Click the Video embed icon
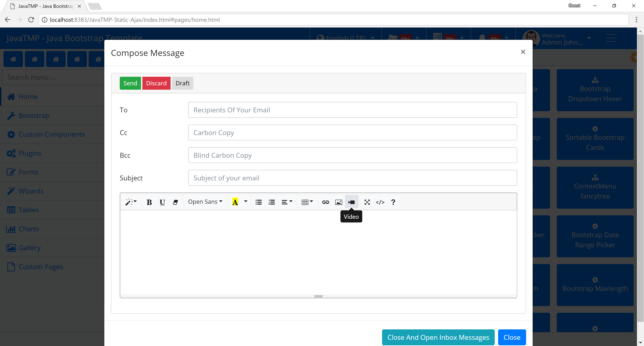The height and width of the screenshot is (346, 644). pos(351,202)
